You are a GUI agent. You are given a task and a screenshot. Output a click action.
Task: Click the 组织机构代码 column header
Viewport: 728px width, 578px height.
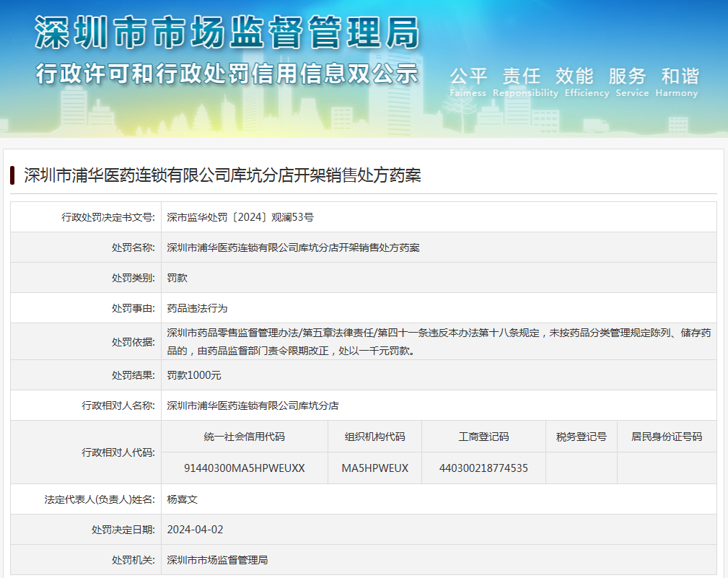pyautogui.click(x=374, y=437)
